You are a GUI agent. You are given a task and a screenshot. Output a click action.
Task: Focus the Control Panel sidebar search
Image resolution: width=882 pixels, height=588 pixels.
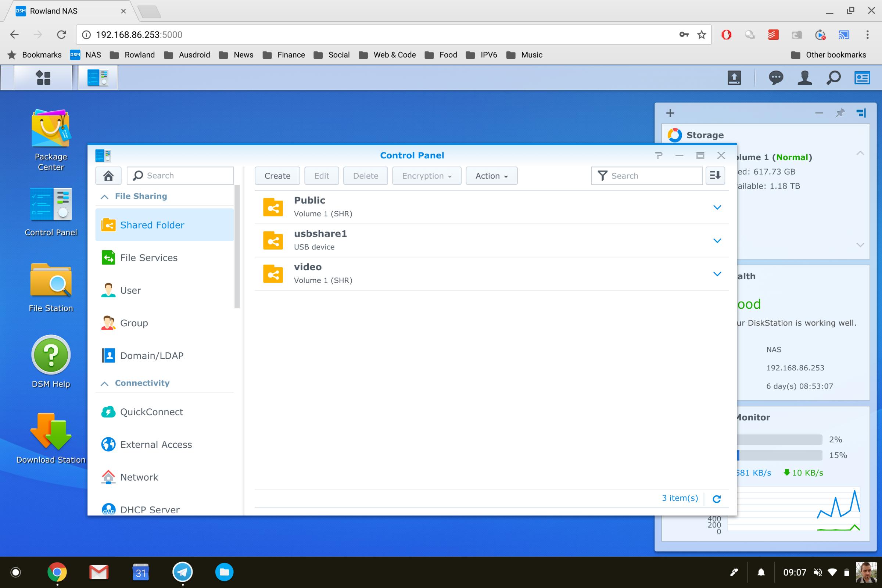tap(180, 176)
